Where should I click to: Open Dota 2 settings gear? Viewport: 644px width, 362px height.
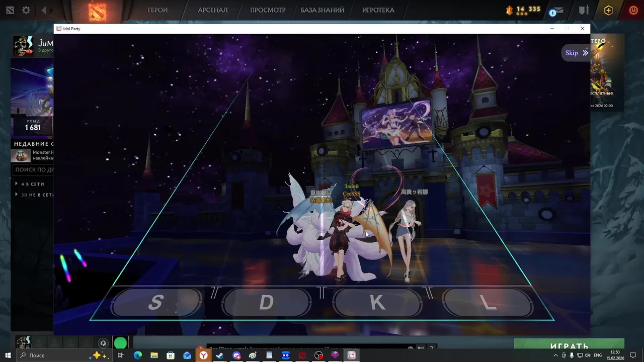click(x=26, y=10)
